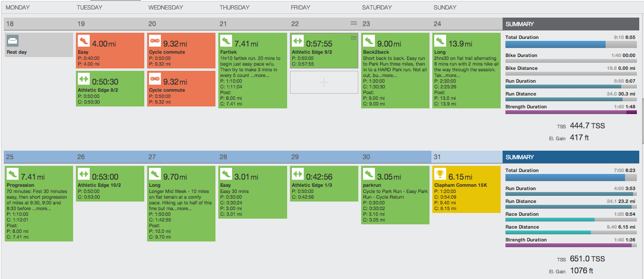
Task: Open the day menu for Friday 22
Action: (x=354, y=23)
